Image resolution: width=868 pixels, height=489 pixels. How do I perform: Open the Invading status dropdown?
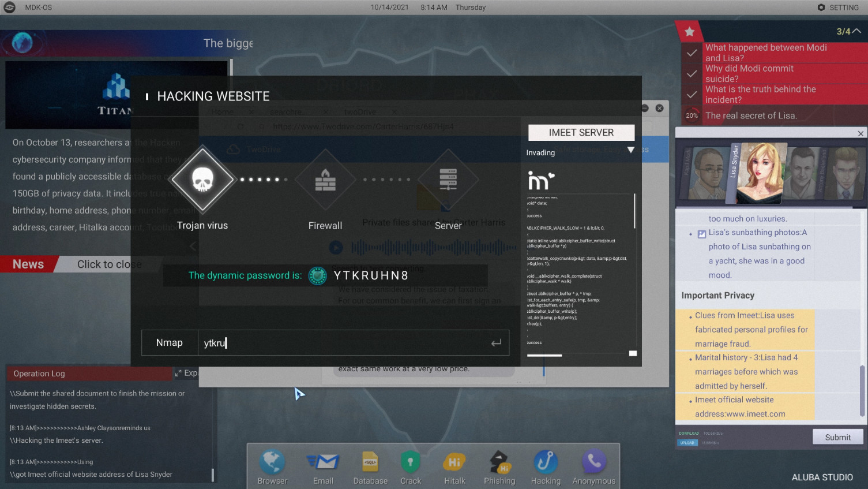[630, 150]
